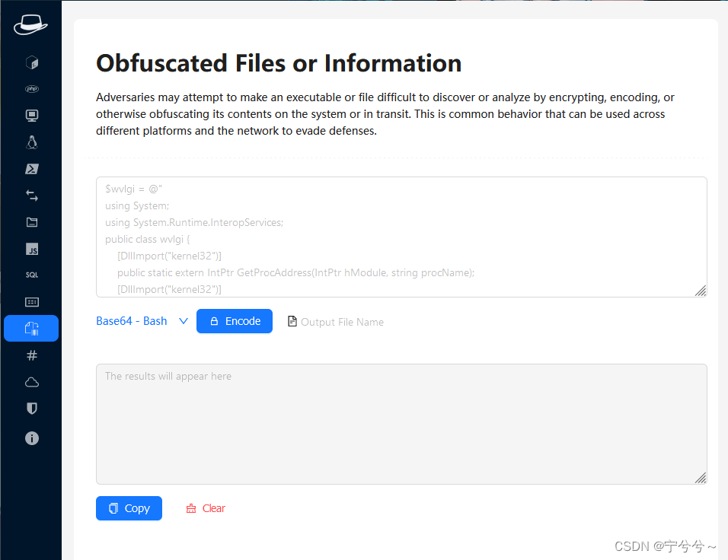Screen dimensions: 728x560
Task: Open the Linux penguin commands icon
Action: tap(31, 142)
